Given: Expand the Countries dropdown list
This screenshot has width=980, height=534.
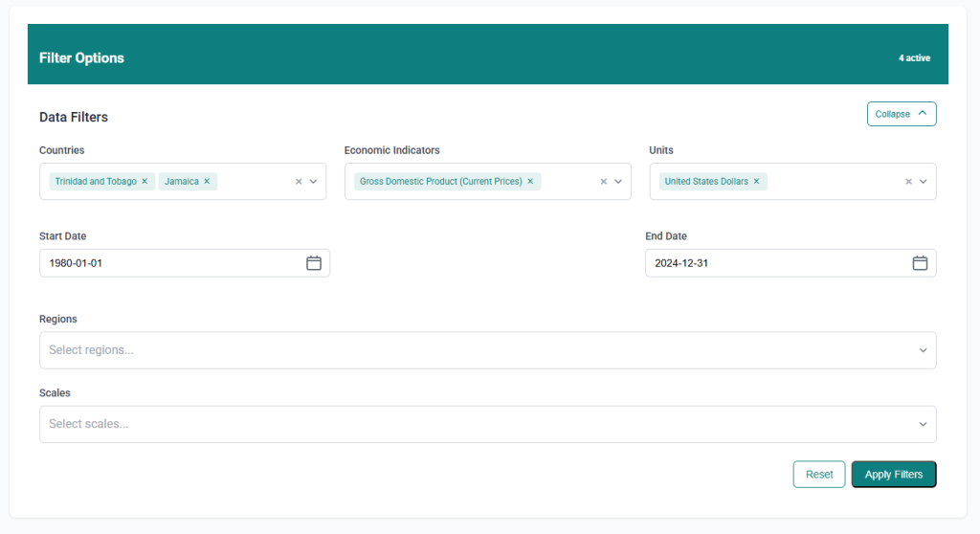Looking at the screenshot, I should click(313, 181).
